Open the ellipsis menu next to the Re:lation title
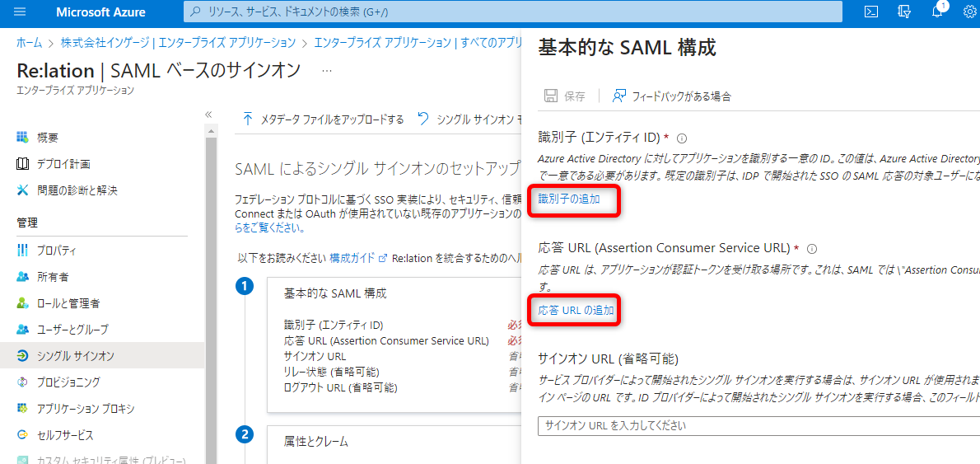980x464 pixels. coord(326,71)
